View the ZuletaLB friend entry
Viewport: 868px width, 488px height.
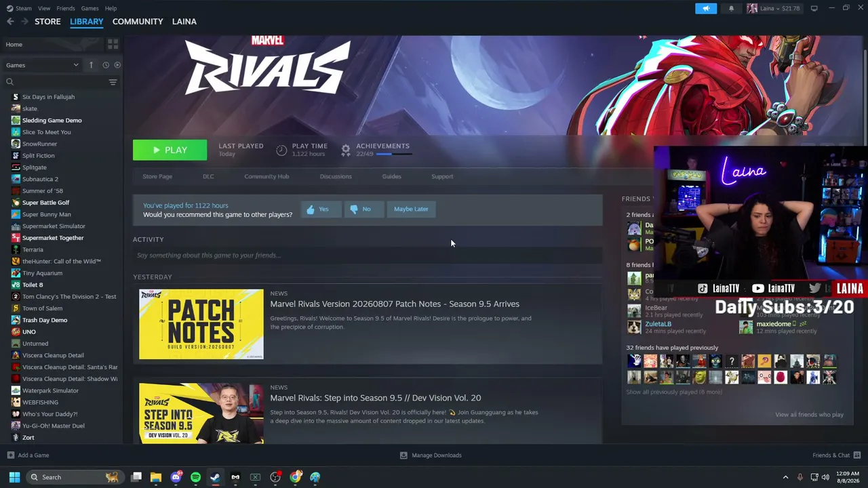pyautogui.click(x=667, y=327)
